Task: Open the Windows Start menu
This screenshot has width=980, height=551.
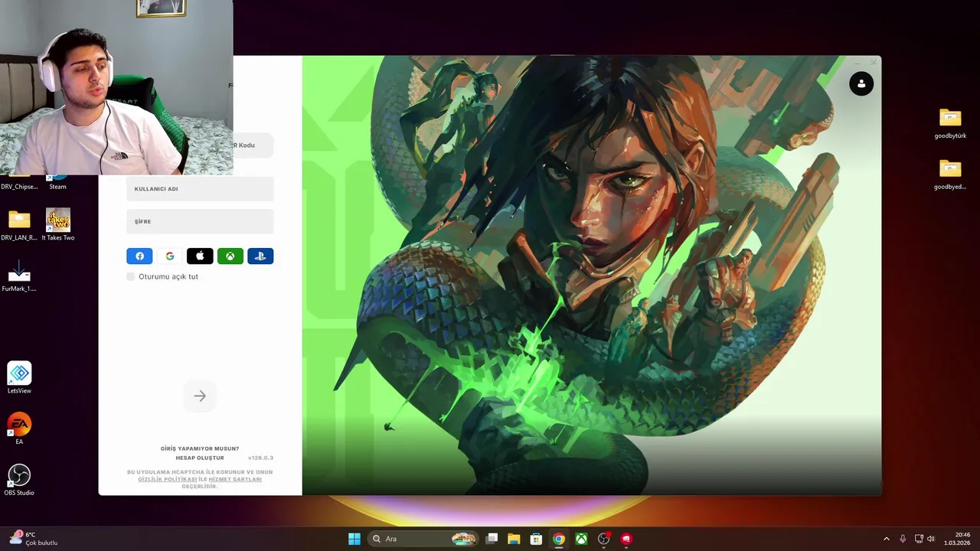Action: (354, 539)
